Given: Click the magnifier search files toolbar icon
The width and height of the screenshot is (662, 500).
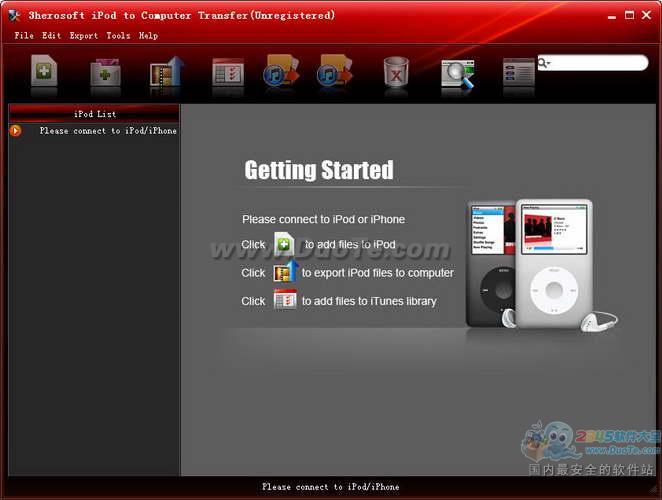Looking at the screenshot, I should point(458,74).
